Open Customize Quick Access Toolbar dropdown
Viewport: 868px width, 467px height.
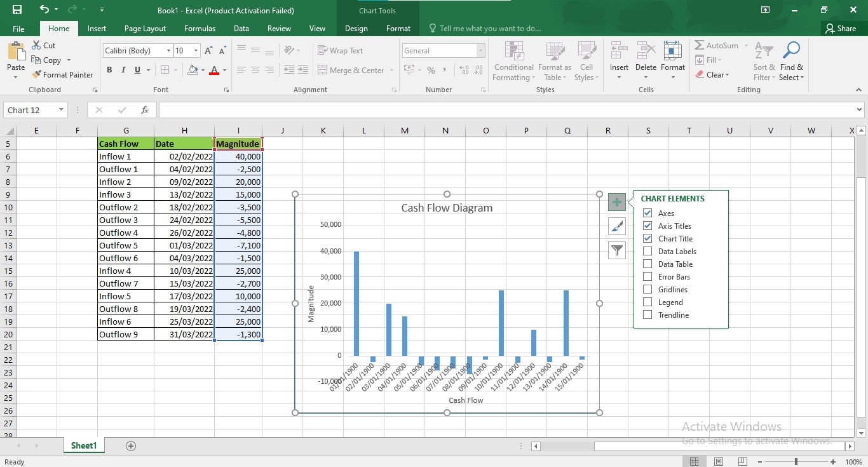102,10
